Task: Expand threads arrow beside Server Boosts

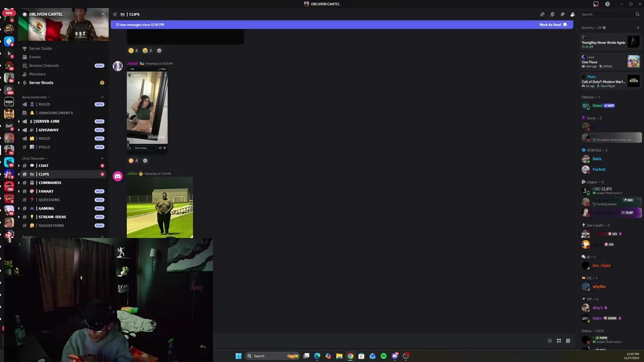Action: tap(19, 82)
